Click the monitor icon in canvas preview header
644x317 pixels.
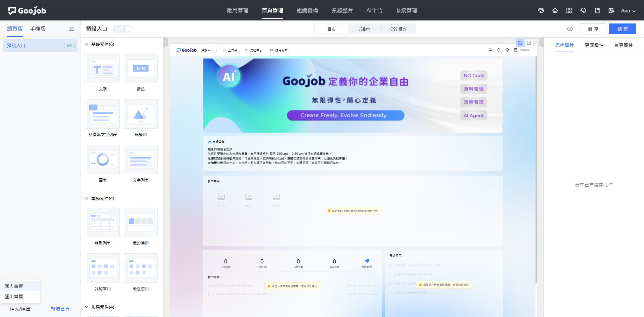490,50
